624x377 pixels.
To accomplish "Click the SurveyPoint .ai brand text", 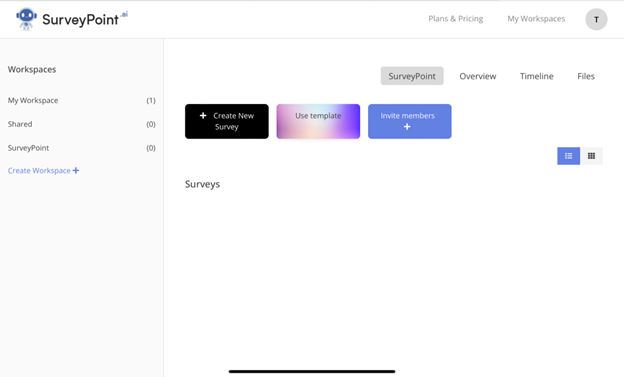I will (85, 19).
